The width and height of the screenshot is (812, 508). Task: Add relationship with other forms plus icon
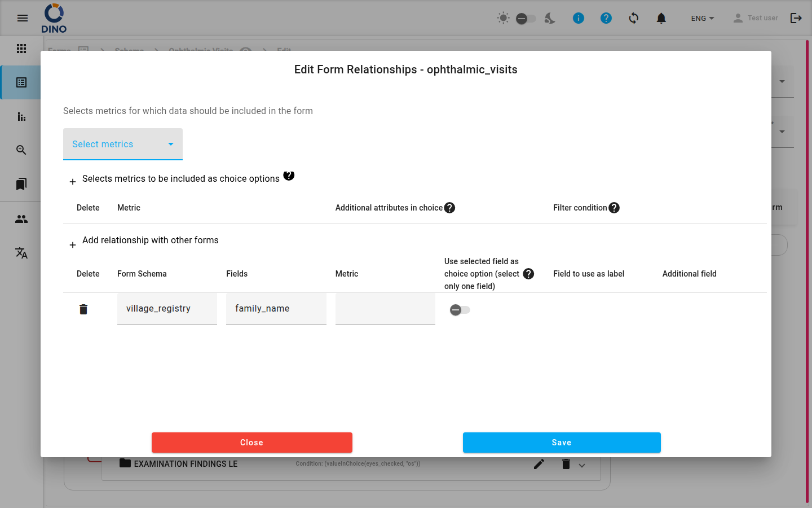tap(73, 245)
